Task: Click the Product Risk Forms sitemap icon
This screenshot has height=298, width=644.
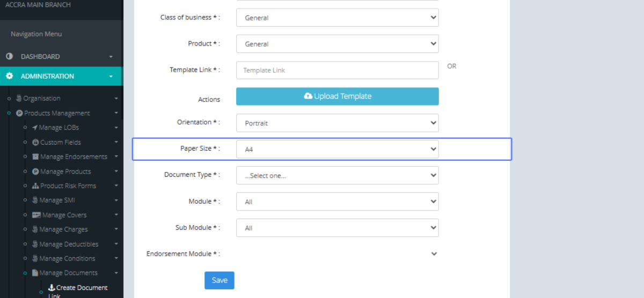Action: coord(35,186)
